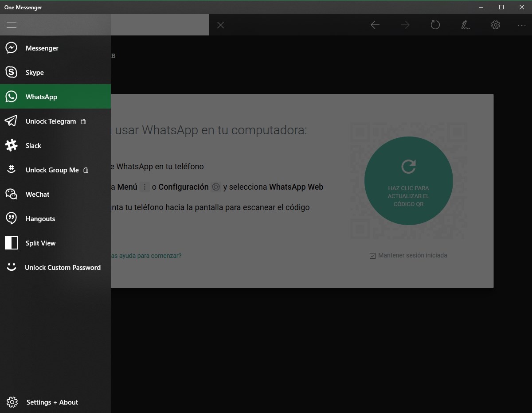The image size is (532, 413).
Task: Click the 'WhatsApp Web' bold text
Action: 296,187
